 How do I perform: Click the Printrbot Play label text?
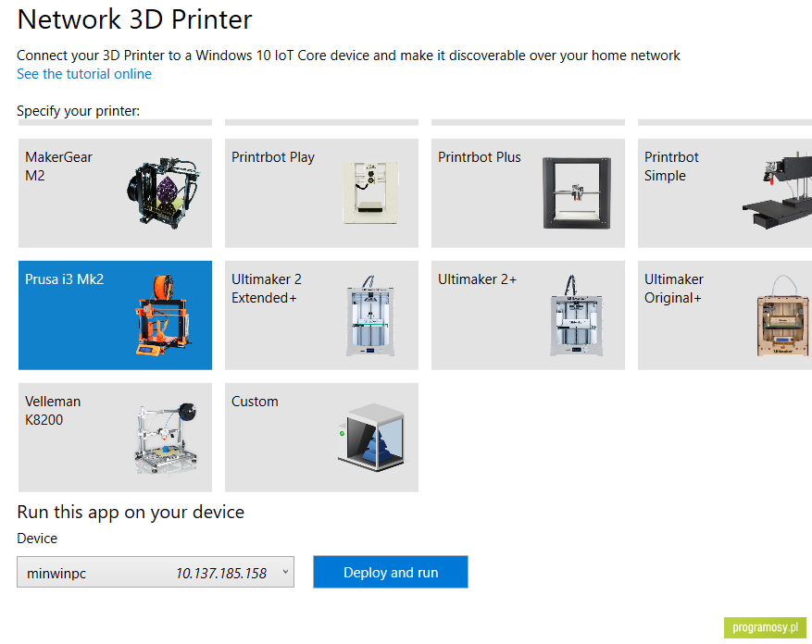tap(273, 157)
